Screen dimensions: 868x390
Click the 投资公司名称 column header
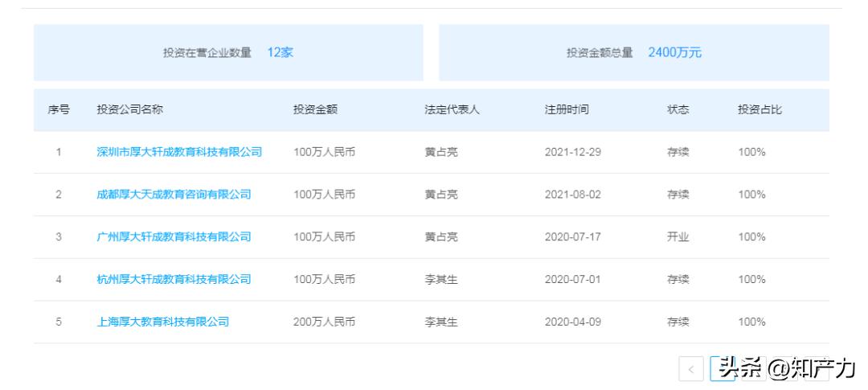(x=130, y=109)
